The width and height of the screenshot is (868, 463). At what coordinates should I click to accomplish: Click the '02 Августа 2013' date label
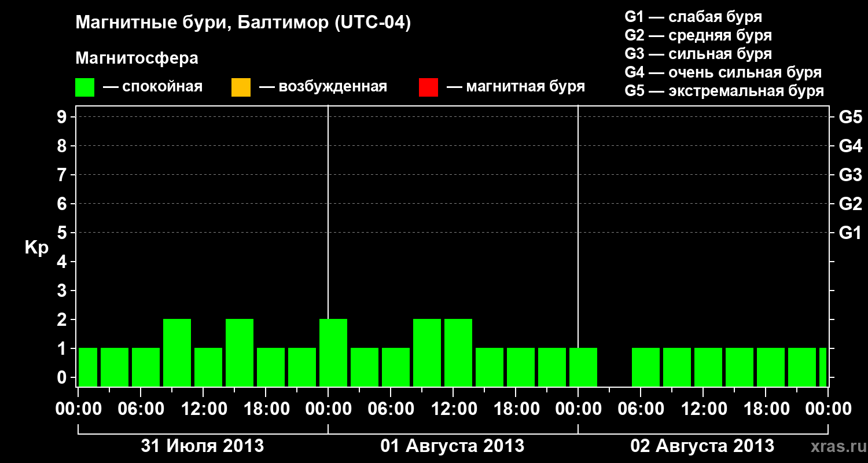702,446
